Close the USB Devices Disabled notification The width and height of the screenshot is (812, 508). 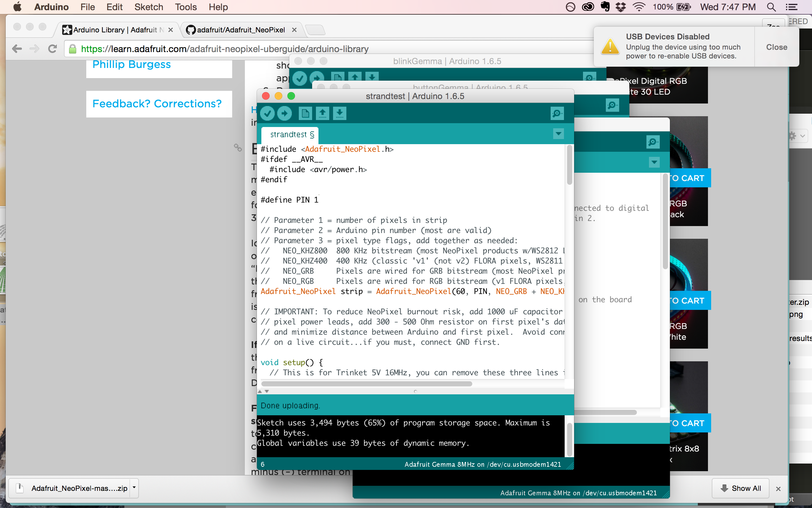click(x=776, y=47)
